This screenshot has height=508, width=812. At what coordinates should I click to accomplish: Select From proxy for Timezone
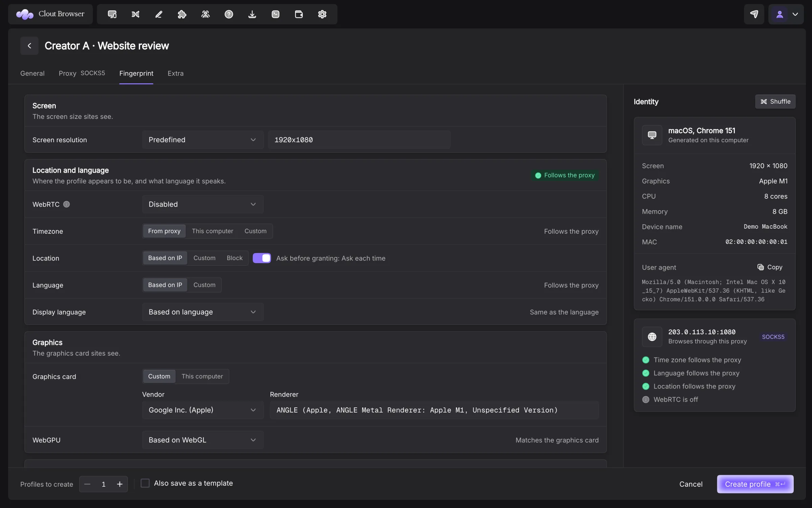tap(164, 231)
